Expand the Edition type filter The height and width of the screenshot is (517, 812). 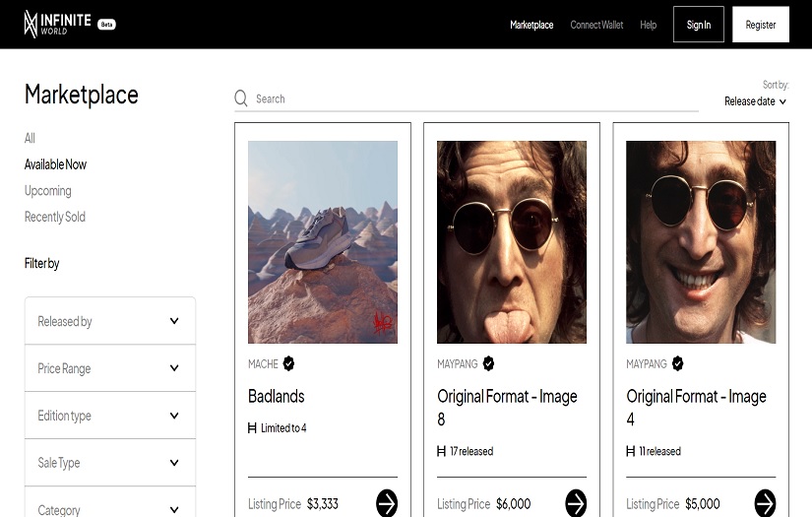[110, 416]
